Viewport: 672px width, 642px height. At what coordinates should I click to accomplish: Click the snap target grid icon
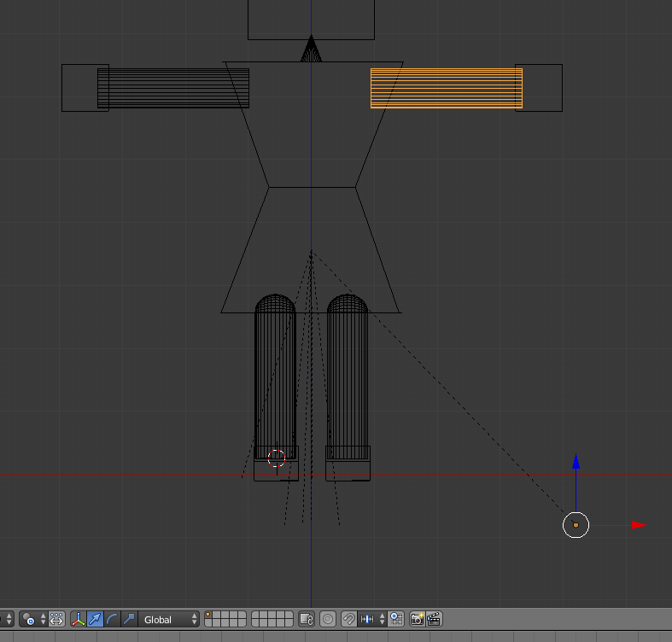pyautogui.click(x=396, y=619)
